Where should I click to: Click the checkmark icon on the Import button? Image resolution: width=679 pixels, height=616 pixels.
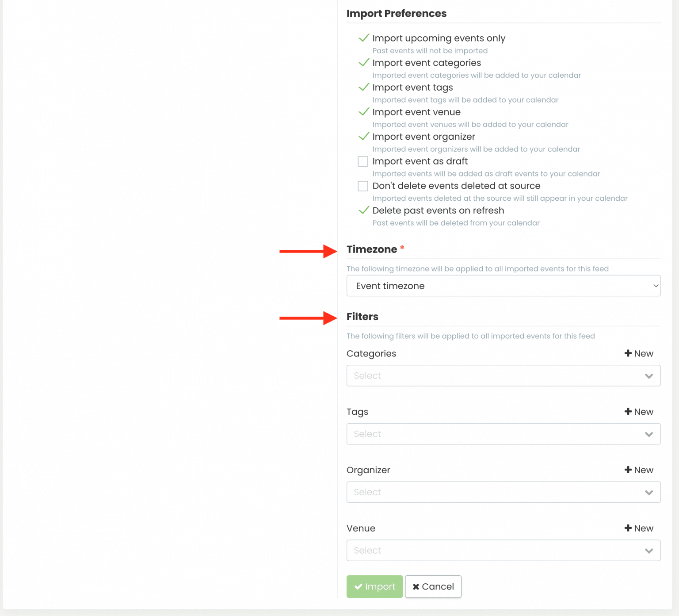[359, 586]
